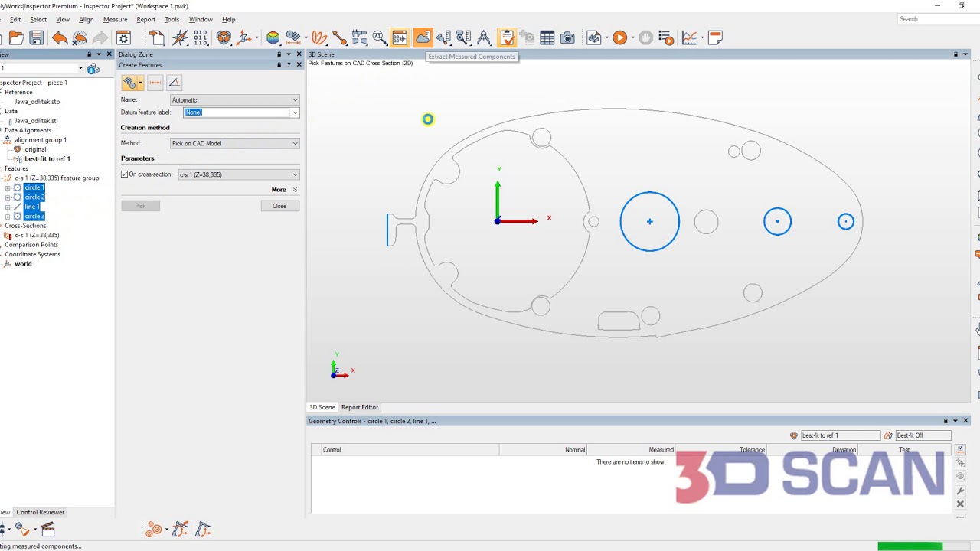This screenshot has width=980, height=551.
Task: Select the Extract Measured Components tool
Action: click(423, 37)
